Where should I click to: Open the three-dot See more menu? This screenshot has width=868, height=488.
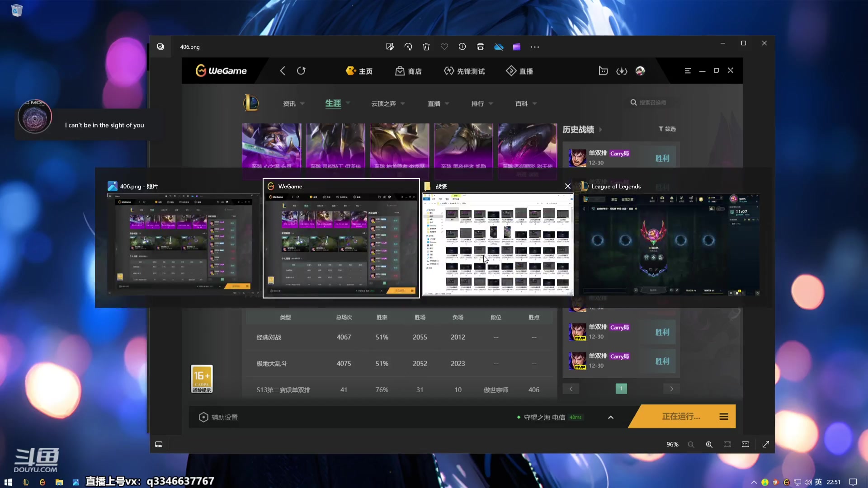pyautogui.click(x=535, y=47)
